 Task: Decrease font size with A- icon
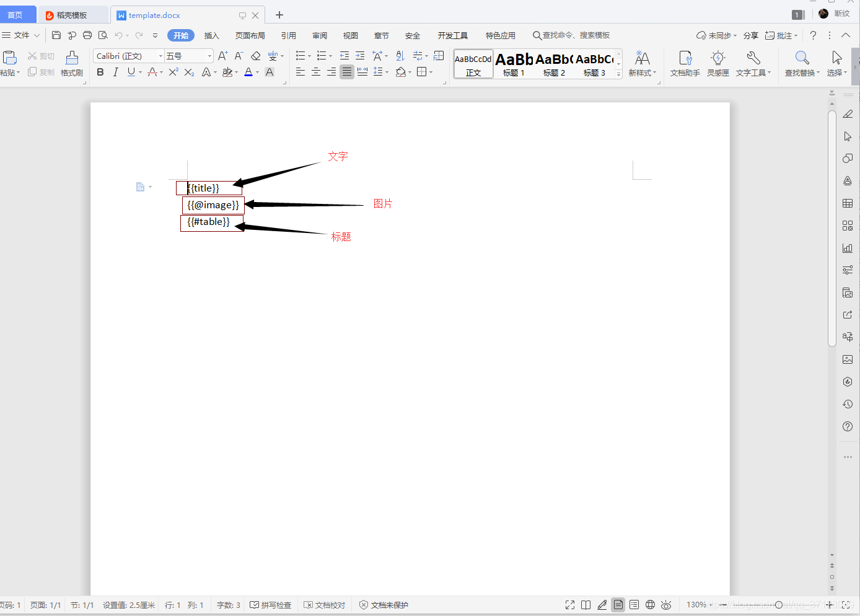coord(239,56)
